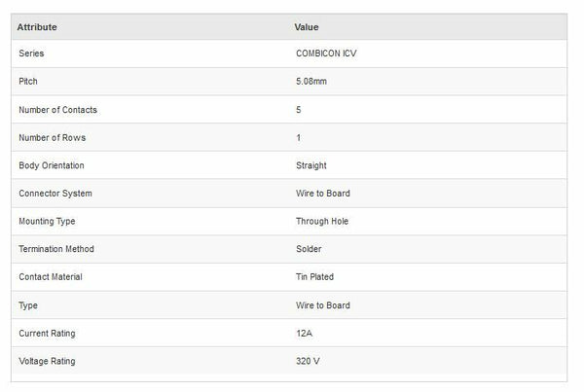The image size is (584, 392).
Task: Select the Pitch attribute label
Action: (28, 82)
